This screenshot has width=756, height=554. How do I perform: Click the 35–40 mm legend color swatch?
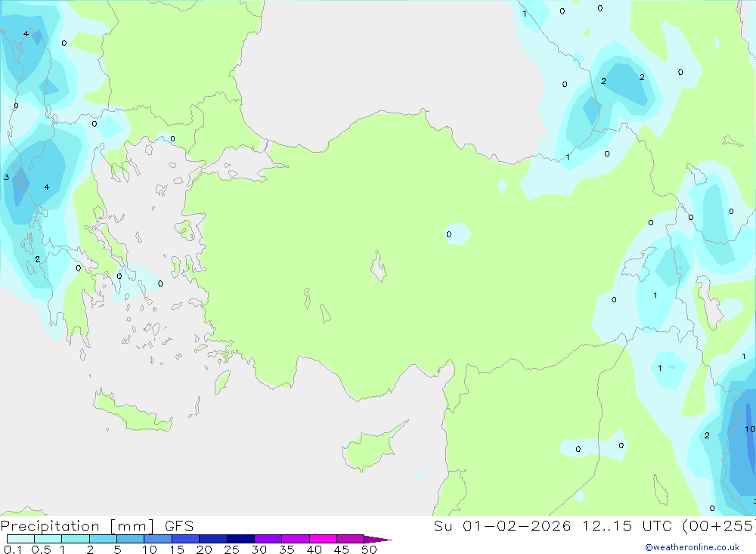point(295,539)
